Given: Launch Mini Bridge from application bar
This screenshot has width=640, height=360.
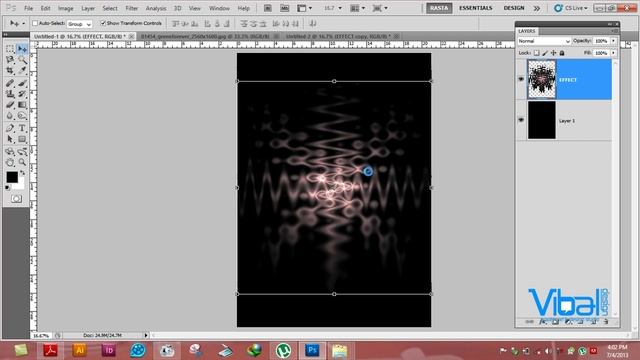Looking at the screenshot, I should (284, 8).
